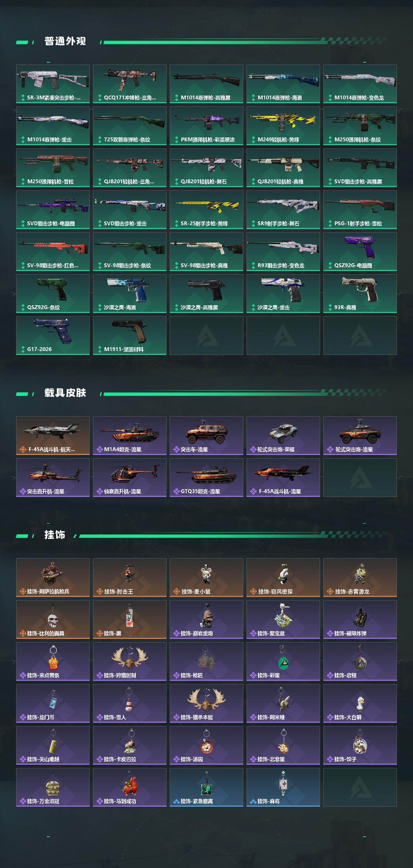Click the 挂饰 section header

click(55, 535)
